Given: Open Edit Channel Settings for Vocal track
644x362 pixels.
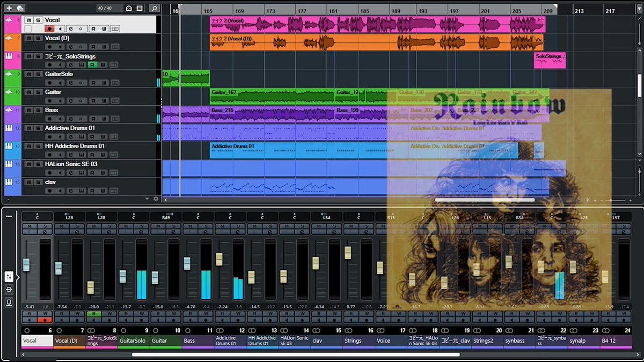Looking at the screenshot, I should [71, 28].
